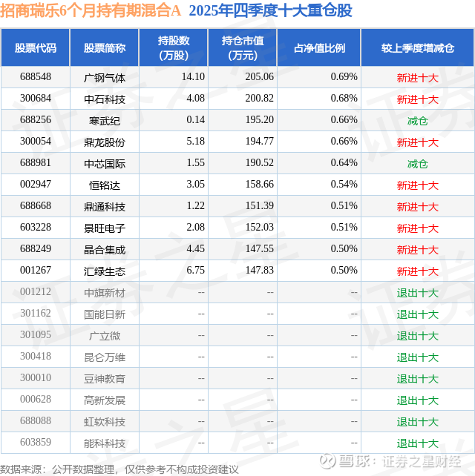
Task: Click the 持仓市值(万元) column header
Action: click(x=243, y=47)
